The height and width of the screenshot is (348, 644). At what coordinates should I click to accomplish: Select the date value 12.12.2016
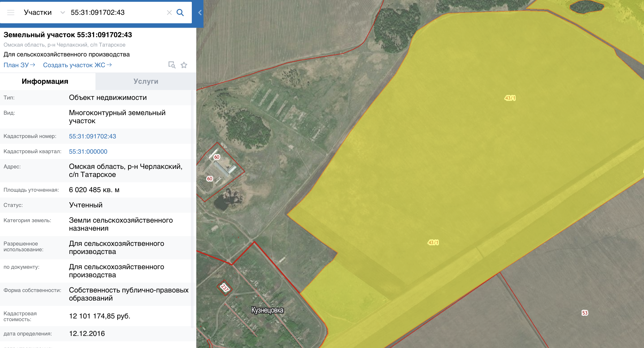[x=87, y=333]
